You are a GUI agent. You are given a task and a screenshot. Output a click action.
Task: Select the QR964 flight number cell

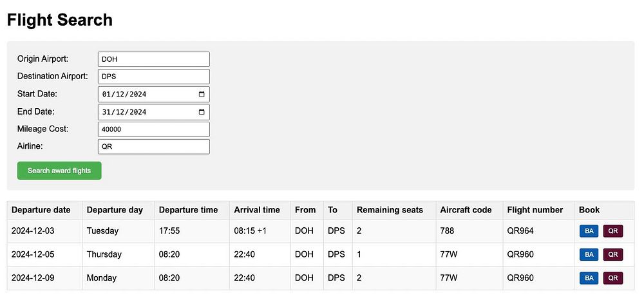pyautogui.click(x=520, y=231)
